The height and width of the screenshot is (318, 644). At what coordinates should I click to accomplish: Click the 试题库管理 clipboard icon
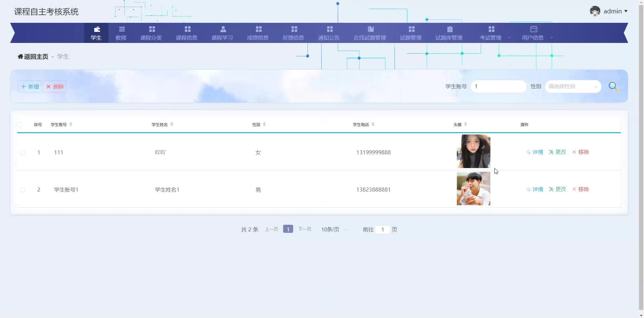450,29
